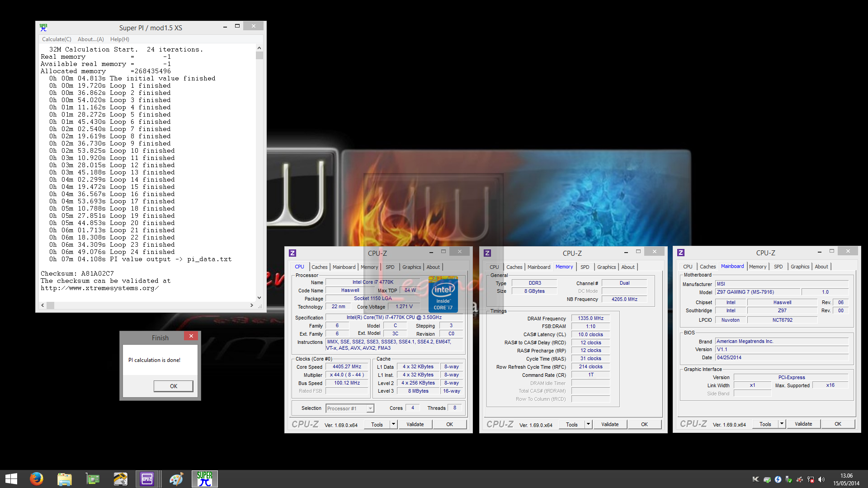
Task: Click the Super PI scrollbar down arrow
Action: 259,297
